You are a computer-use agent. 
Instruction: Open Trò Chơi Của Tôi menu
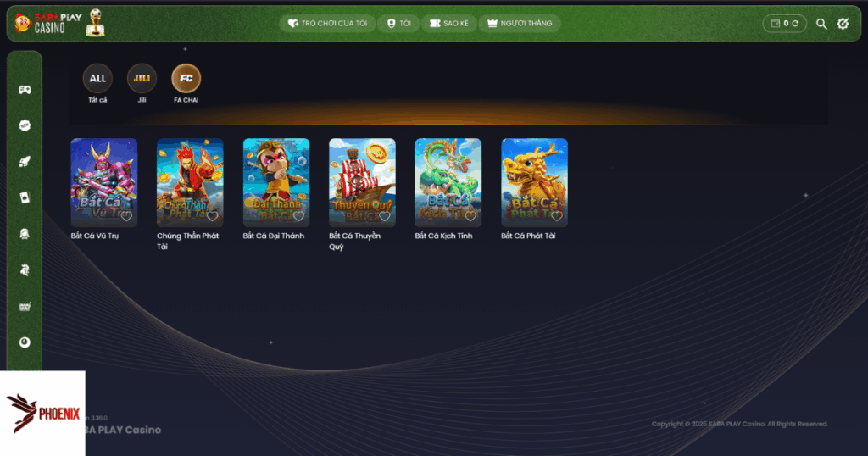point(327,23)
